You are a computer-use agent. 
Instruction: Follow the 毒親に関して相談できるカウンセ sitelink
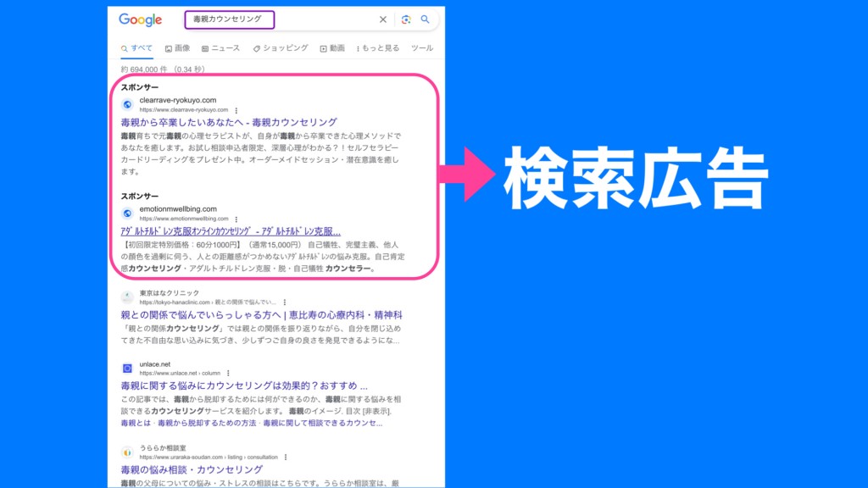[323, 423]
